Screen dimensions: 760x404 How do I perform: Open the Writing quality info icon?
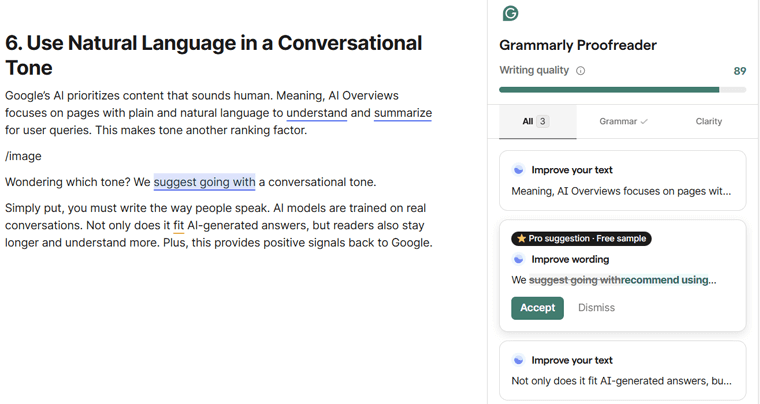click(x=580, y=71)
